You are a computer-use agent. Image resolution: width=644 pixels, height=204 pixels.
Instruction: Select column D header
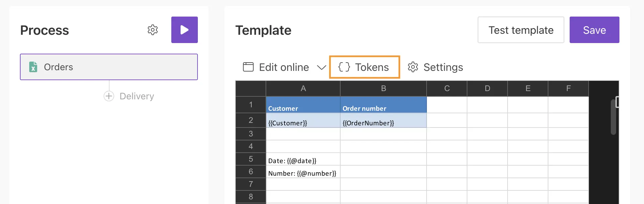click(x=487, y=88)
